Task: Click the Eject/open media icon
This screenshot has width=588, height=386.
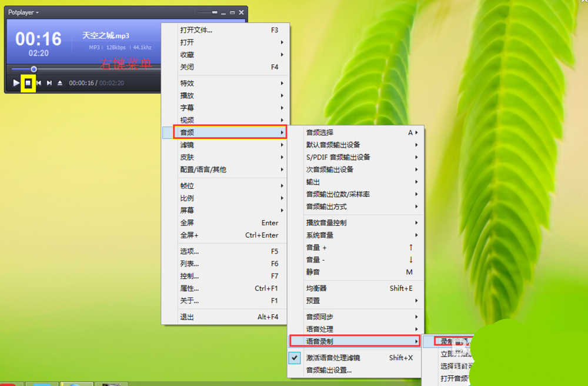Action: coord(61,83)
